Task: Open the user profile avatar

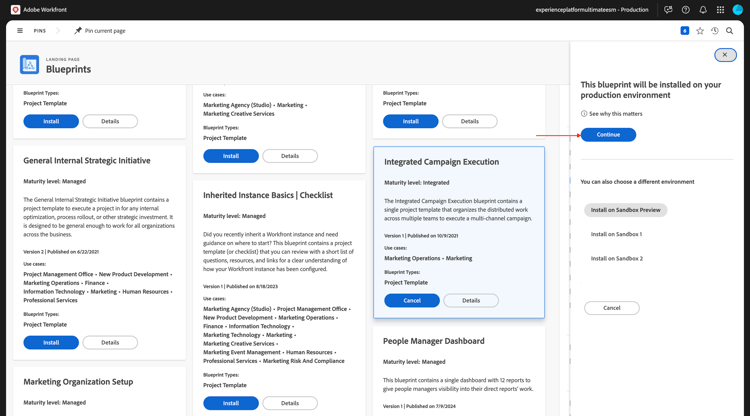Action: click(x=738, y=10)
